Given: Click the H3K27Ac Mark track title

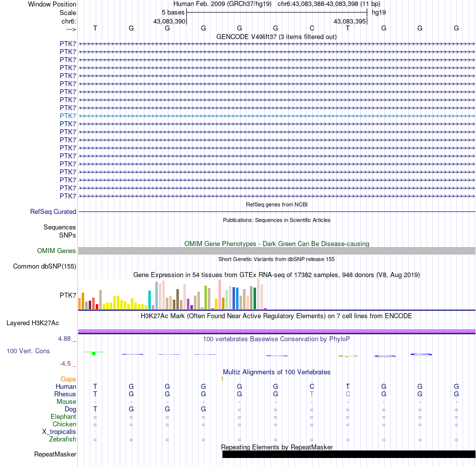Looking at the screenshot, I should [x=277, y=316].
